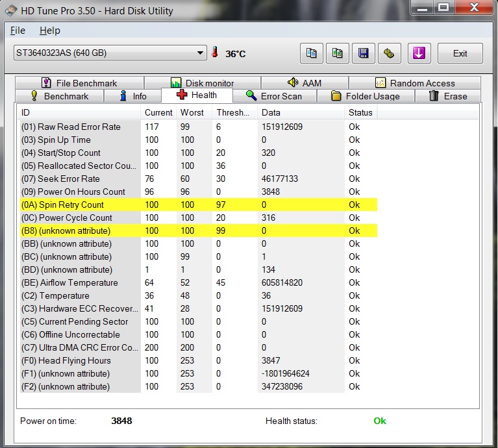
Task: Click the HD Tune app icon in title bar
Action: [x=10, y=10]
